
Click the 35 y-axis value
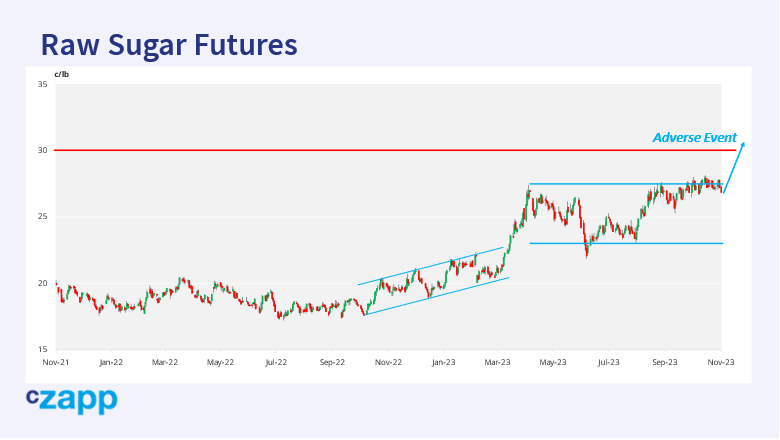42,84
